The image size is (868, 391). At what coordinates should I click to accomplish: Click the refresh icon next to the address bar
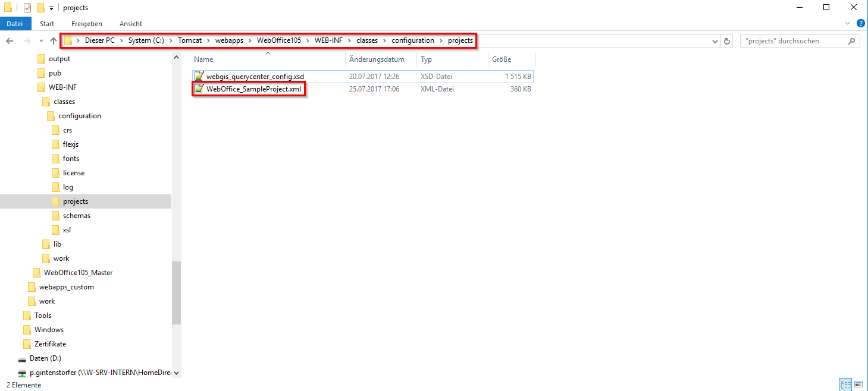726,40
